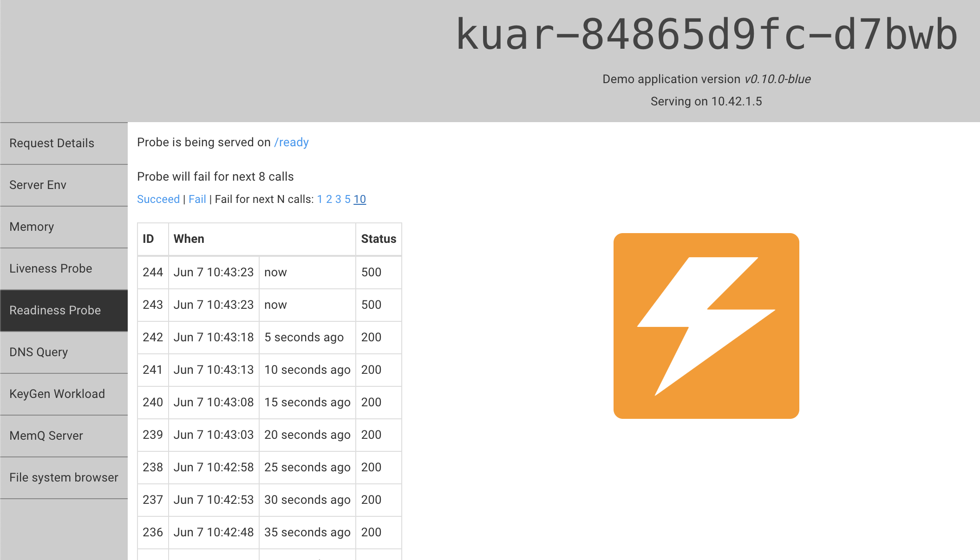This screenshot has width=980, height=560.
Task: Select the Readiness Probe section
Action: click(x=55, y=310)
